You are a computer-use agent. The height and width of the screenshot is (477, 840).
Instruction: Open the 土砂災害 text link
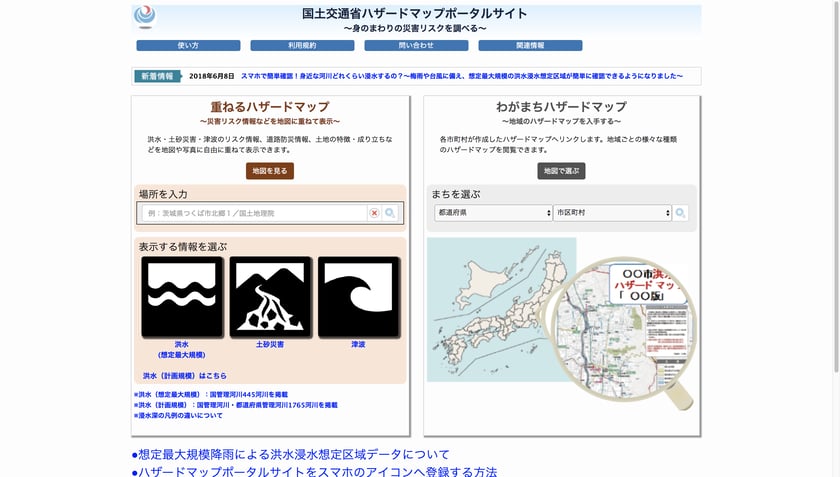pyautogui.click(x=270, y=345)
